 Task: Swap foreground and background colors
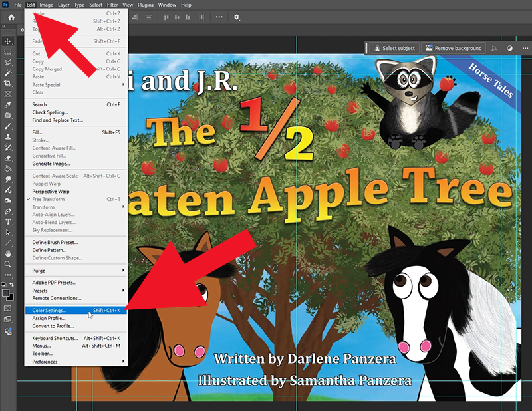tap(12, 285)
